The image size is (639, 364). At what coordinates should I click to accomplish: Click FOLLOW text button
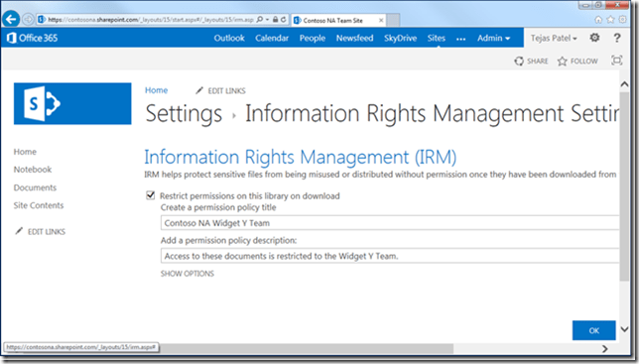pos(584,61)
